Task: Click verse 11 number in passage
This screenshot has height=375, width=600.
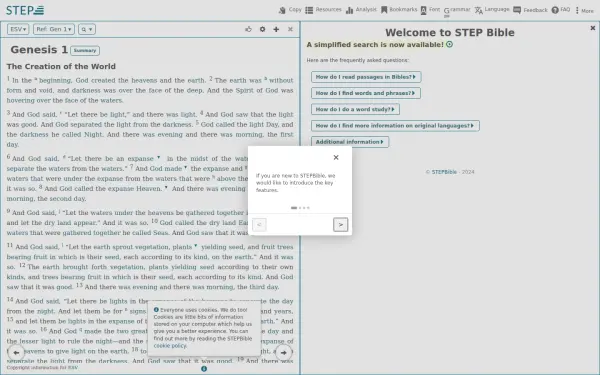Action: point(10,245)
